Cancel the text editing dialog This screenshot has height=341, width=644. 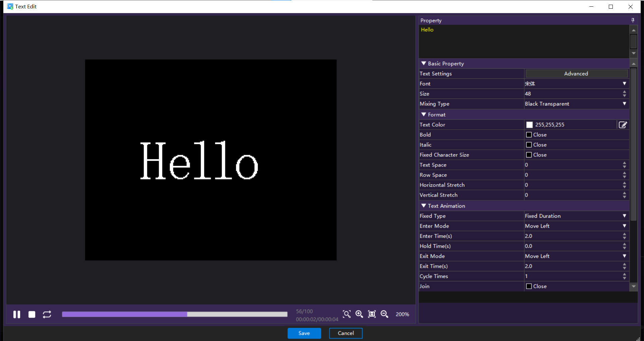pos(346,333)
